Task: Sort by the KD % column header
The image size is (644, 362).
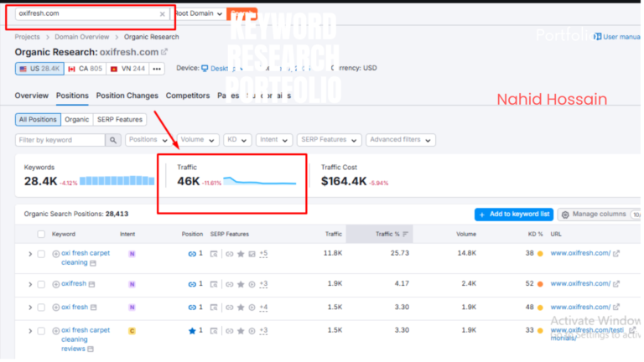Action: click(535, 235)
